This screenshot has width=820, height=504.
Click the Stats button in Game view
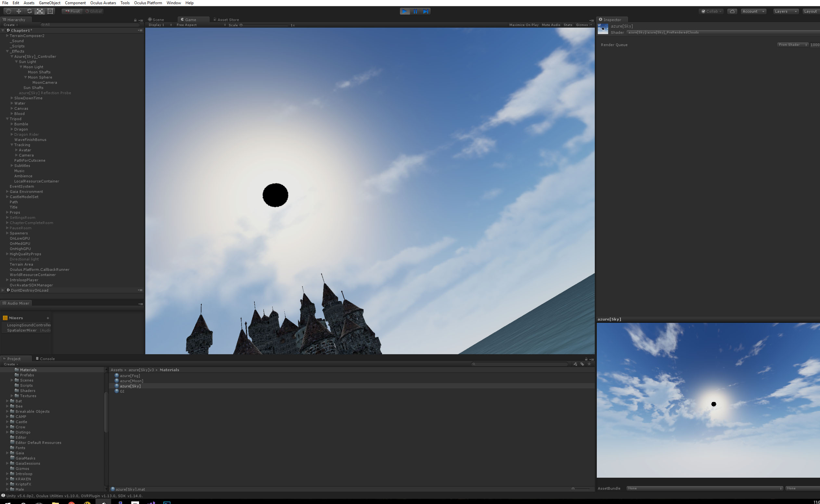pos(568,25)
